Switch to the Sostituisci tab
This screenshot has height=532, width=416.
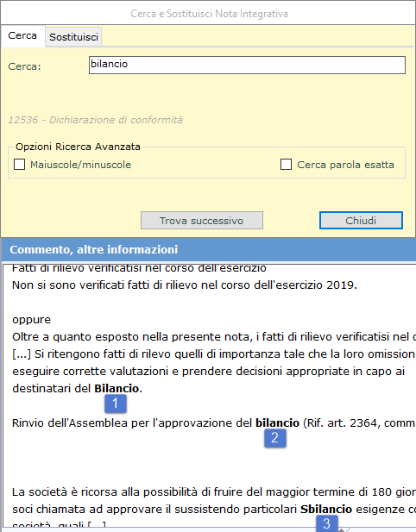[x=73, y=36]
